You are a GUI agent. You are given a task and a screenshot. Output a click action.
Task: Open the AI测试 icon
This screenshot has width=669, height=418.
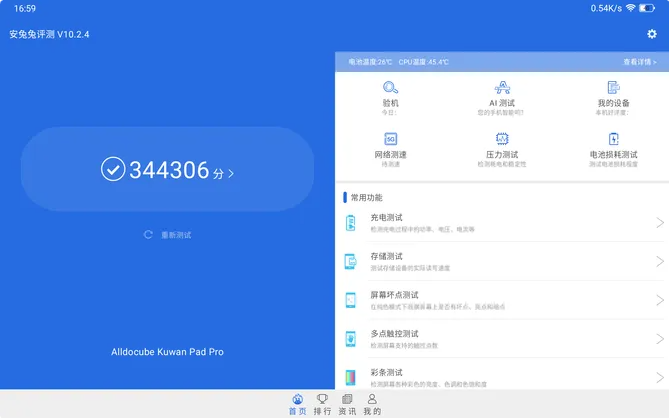click(501, 87)
